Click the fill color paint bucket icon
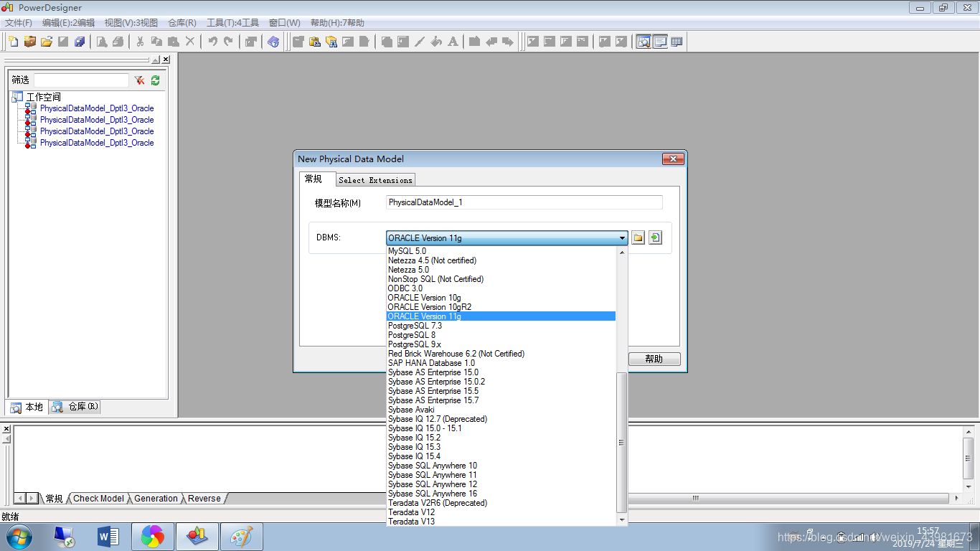Viewport: 980px width, 551px height. pyautogui.click(x=436, y=42)
